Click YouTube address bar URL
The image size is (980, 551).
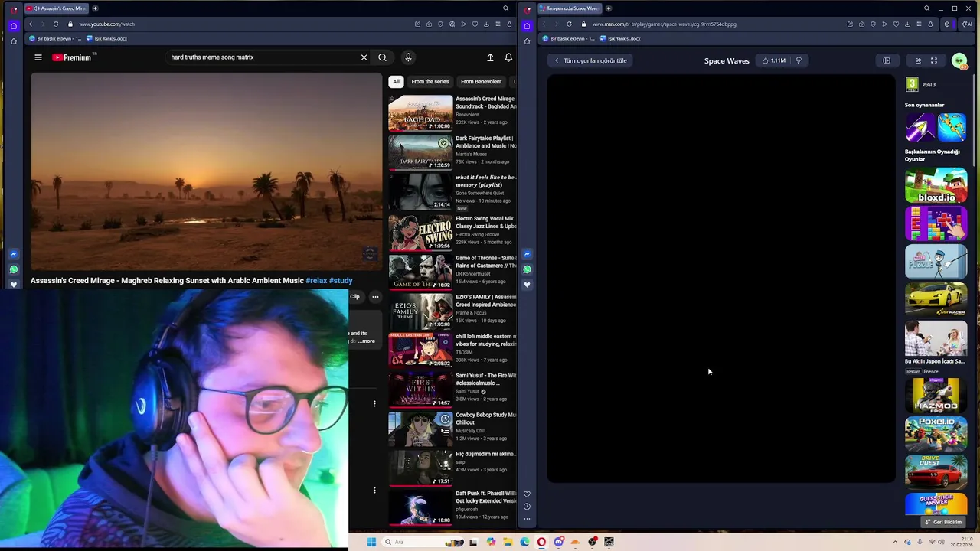pyautogui.click(x=106, y=24)
